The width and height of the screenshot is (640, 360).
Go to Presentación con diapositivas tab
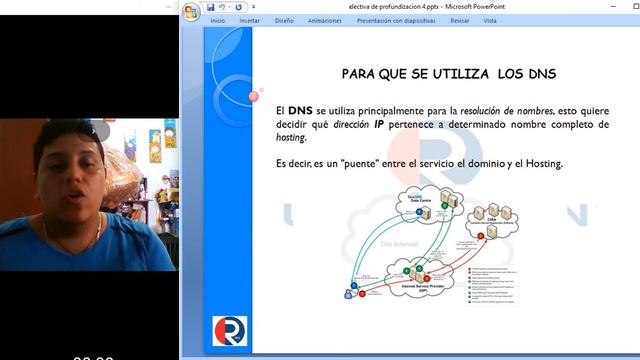pos(396,20)
